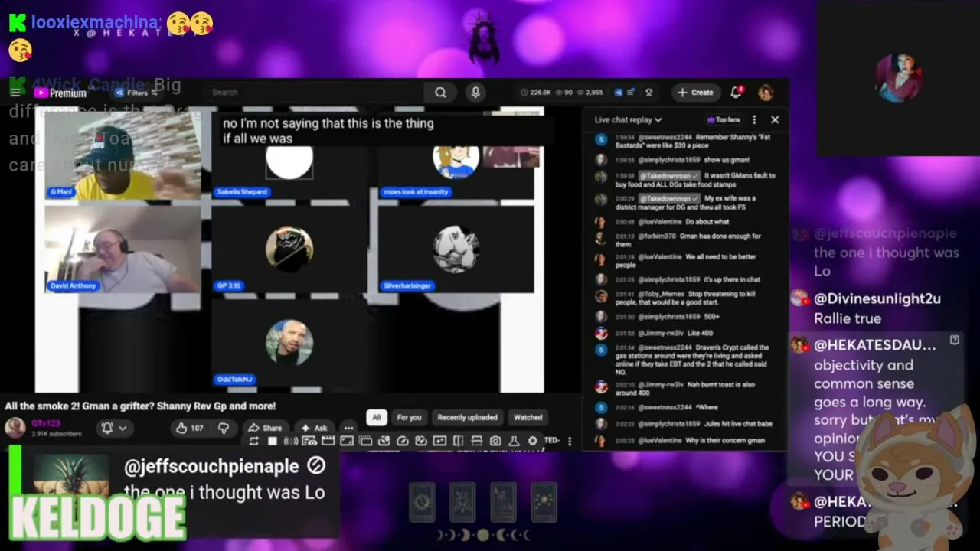Click the looxiexmachina chat name overlay
The image size is (980, 551).
pyautogui.click(x=96, y=23)
